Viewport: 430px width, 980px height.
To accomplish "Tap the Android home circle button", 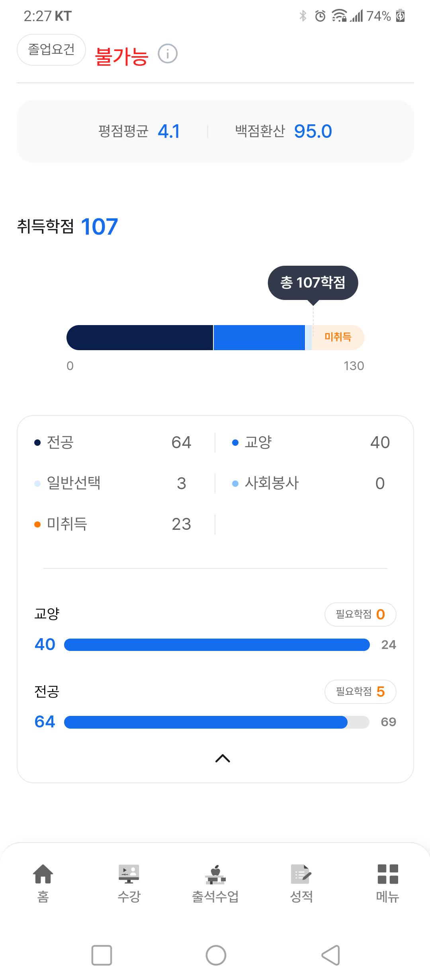I will (x=216, y=955).
